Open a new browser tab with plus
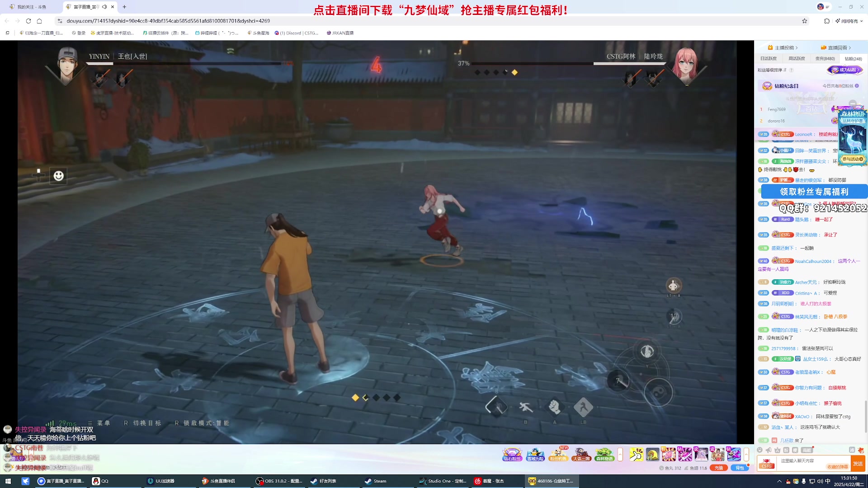868x488 pixels. [124, 7]
